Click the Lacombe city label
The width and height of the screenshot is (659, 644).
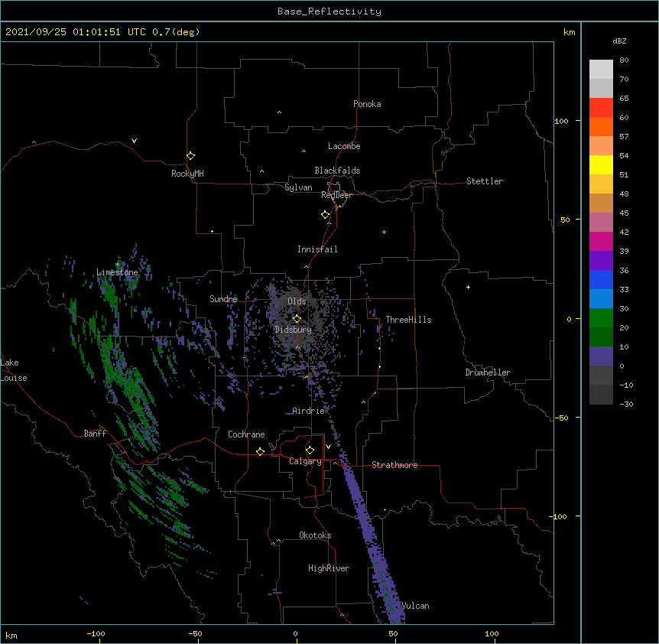point(344,146)
